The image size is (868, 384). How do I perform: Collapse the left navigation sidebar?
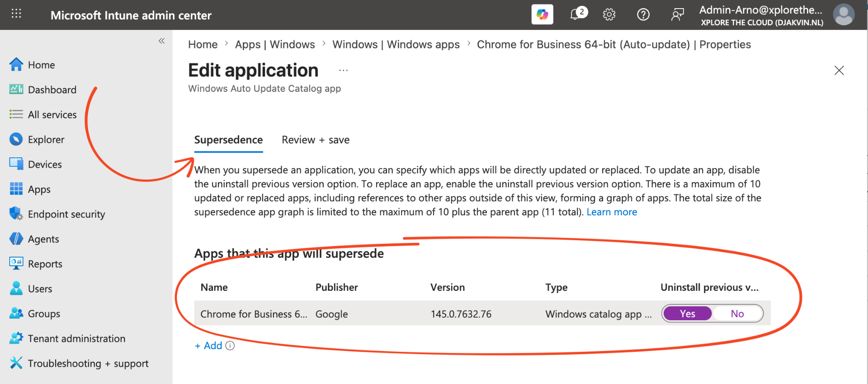click(161, 41)
